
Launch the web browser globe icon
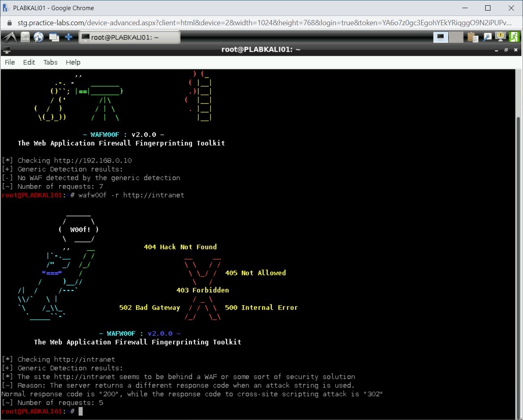coord(39,37)
